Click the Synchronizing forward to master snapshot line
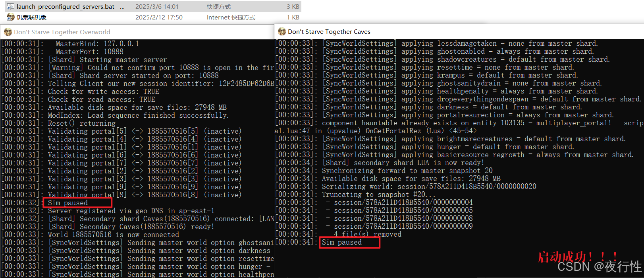Viewport: 644px width, 278px height. coord(384,171)
